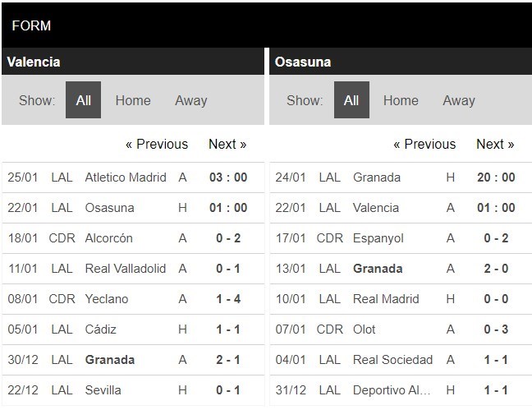The image size is (532, 410).
Task: Go to Next Osasuna matches
Action: (495, 144)
